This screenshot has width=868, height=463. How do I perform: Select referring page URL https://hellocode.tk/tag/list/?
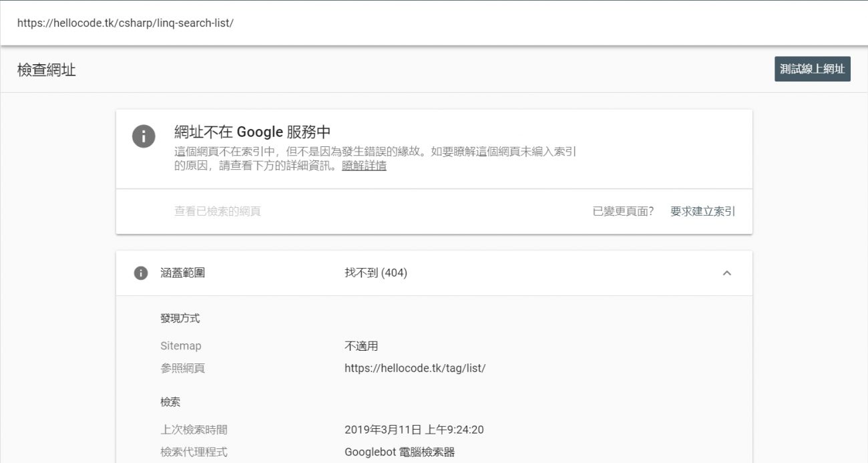point(415,368)
